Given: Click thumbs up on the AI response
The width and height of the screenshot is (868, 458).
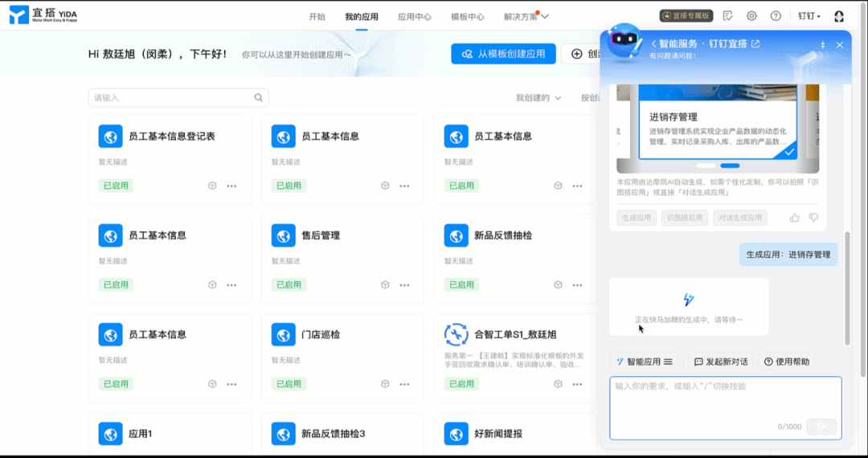Looking at the screenshot, I should 795,218.
